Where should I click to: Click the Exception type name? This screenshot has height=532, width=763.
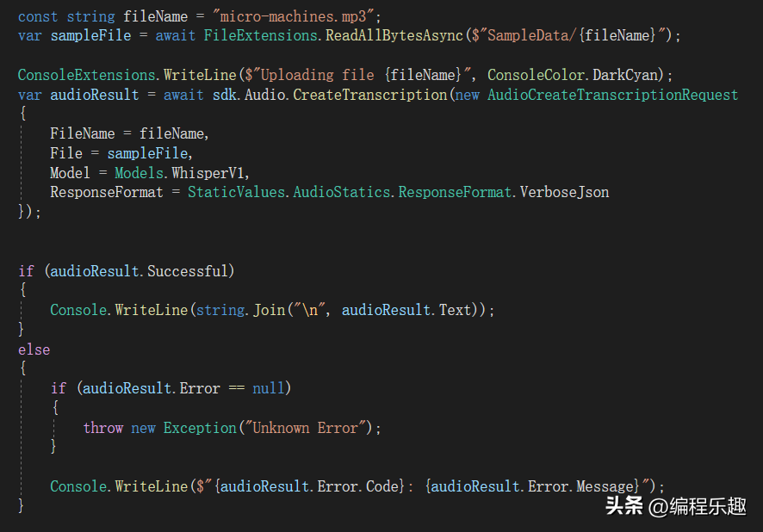pyautogui.click(x=200, y=428)
